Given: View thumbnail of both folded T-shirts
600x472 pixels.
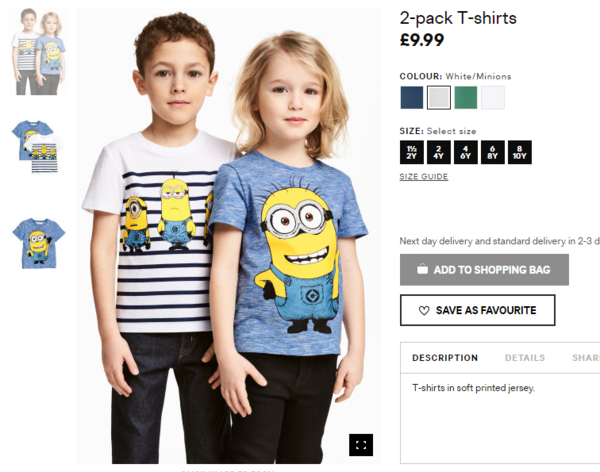Looking at the screenshot, I should point(38,147).
